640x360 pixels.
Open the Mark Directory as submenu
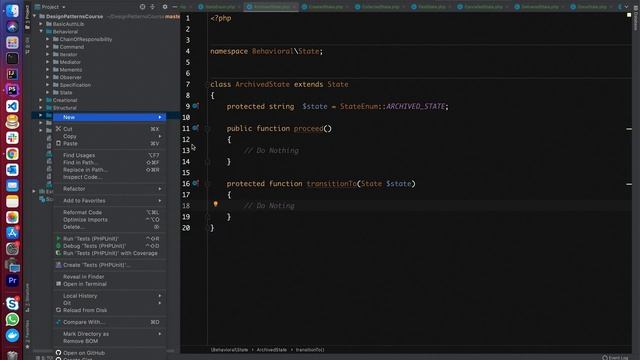point(109,334)
